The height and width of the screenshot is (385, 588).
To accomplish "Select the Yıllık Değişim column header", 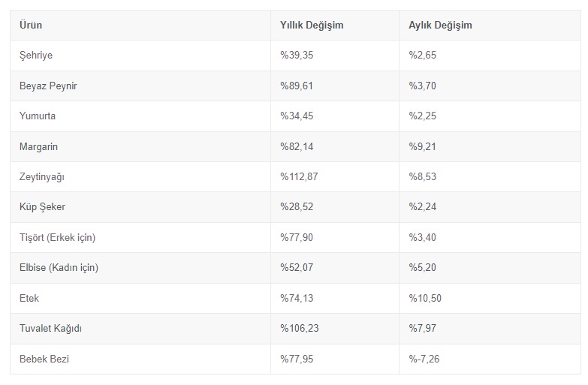I will coord(312,25).
